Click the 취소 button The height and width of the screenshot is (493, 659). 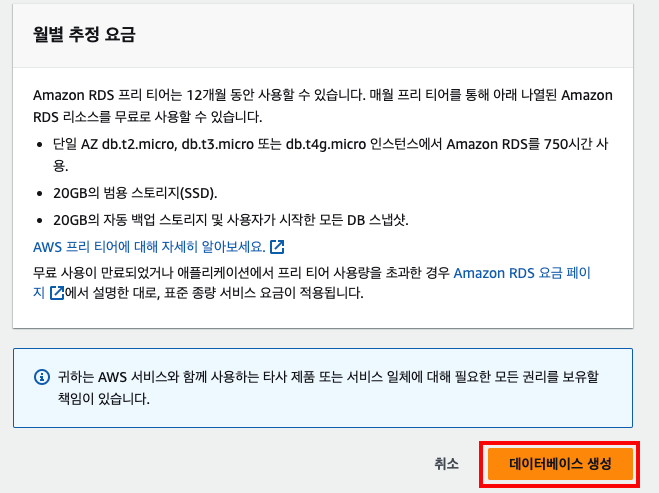point(446,464)
